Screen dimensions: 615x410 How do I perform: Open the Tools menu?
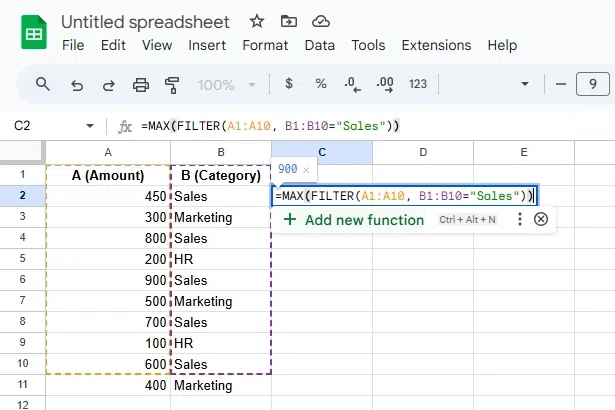[368, 45]
